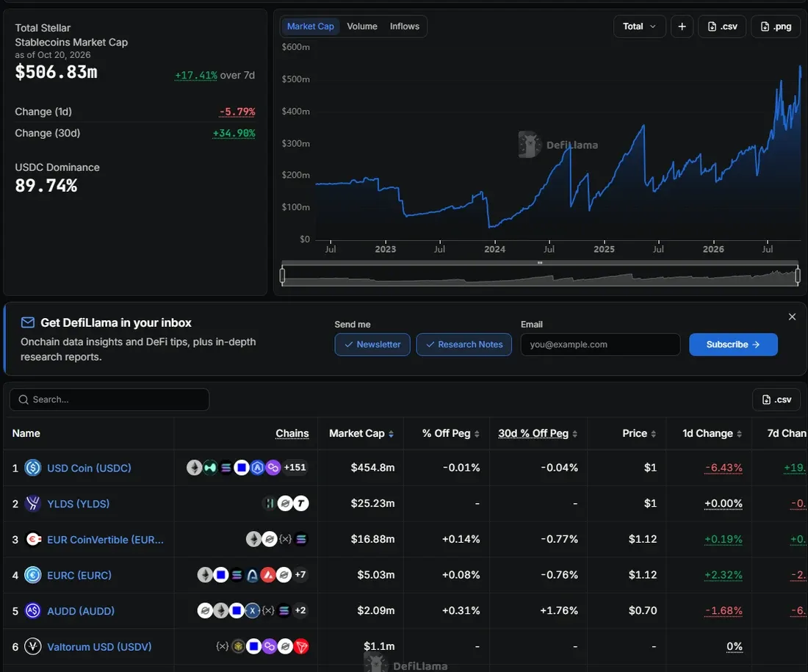This screenshot has height=672, width=808.
Task: Open AUDD (AUDD) link
Action: click(x=81, y=610)
